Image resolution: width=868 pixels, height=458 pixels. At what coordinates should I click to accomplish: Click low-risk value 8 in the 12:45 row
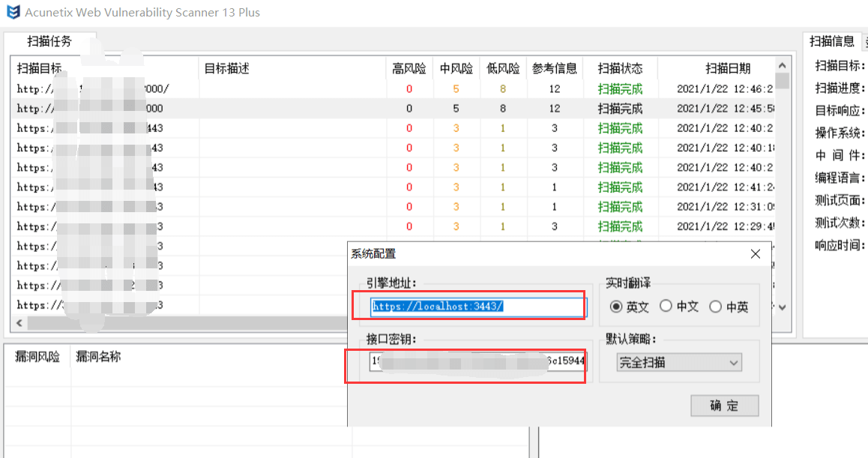tap(503, 109)
